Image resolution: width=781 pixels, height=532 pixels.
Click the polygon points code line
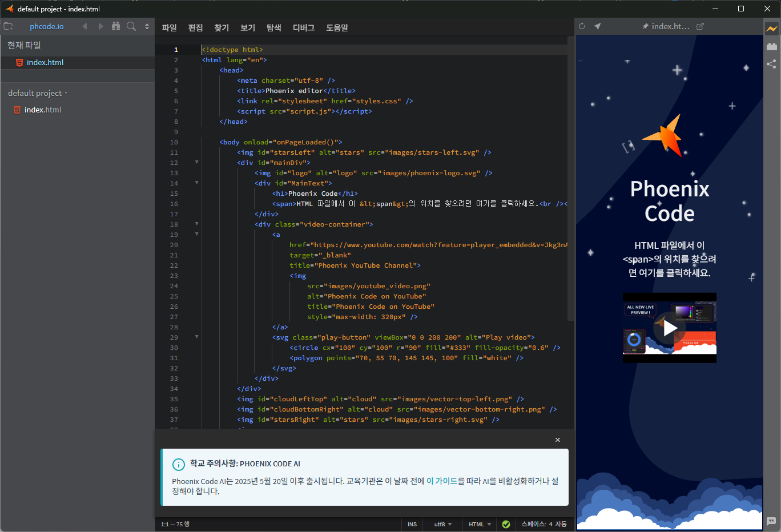pos(406,358)
